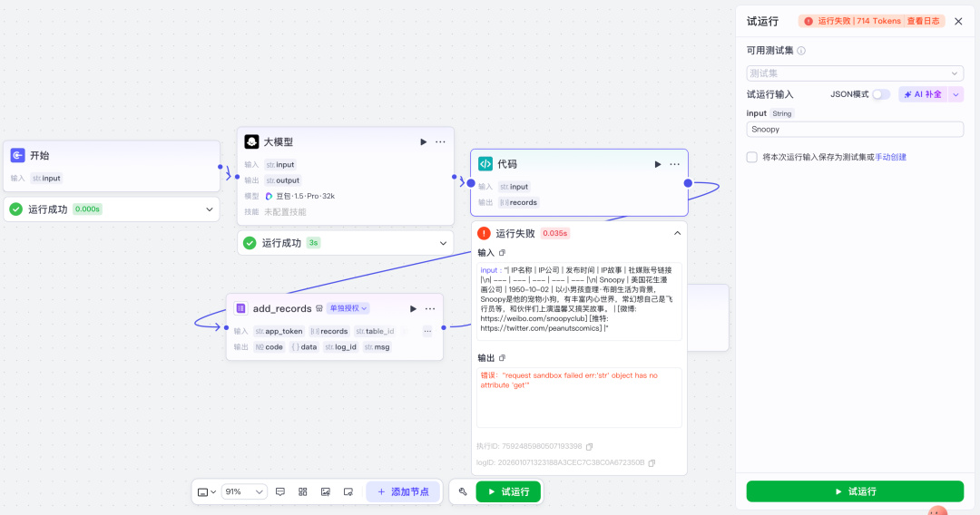This screenshot has height=515, width=980.
Task: Open the interaction mode dropdown in toolbar
Action: coord(207,492)
